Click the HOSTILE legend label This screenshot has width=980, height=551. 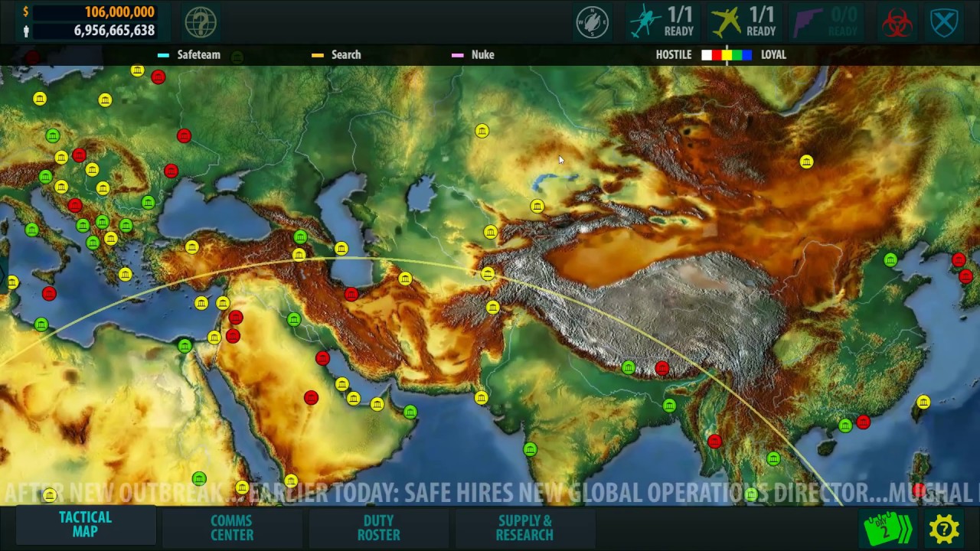674,55
